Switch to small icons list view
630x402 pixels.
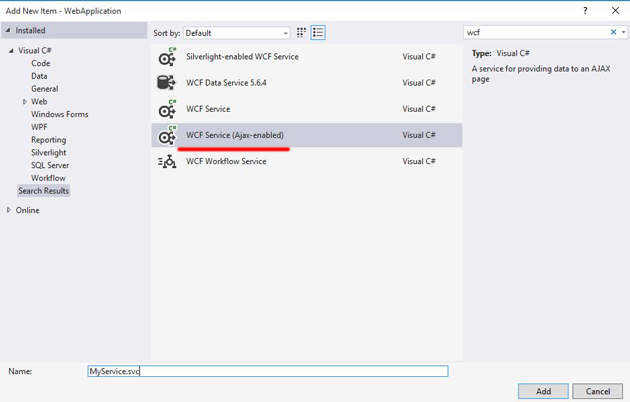(318, 33)
